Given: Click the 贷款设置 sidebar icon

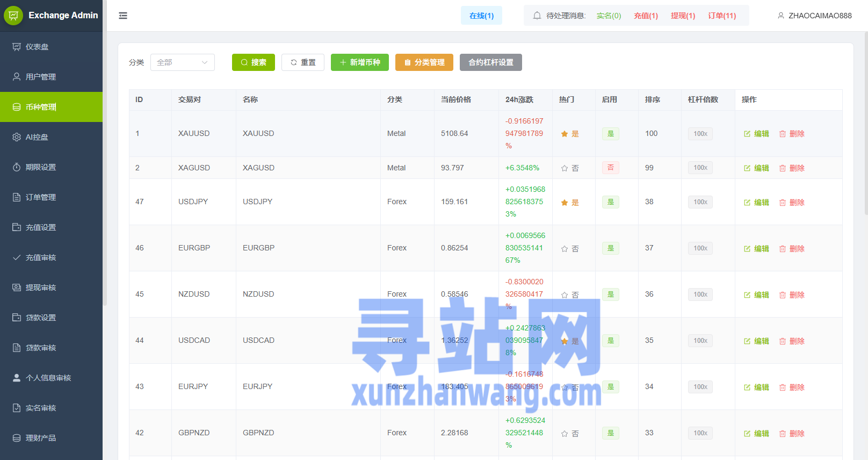Looking at the screenshot, I should (x=17, y=318).
